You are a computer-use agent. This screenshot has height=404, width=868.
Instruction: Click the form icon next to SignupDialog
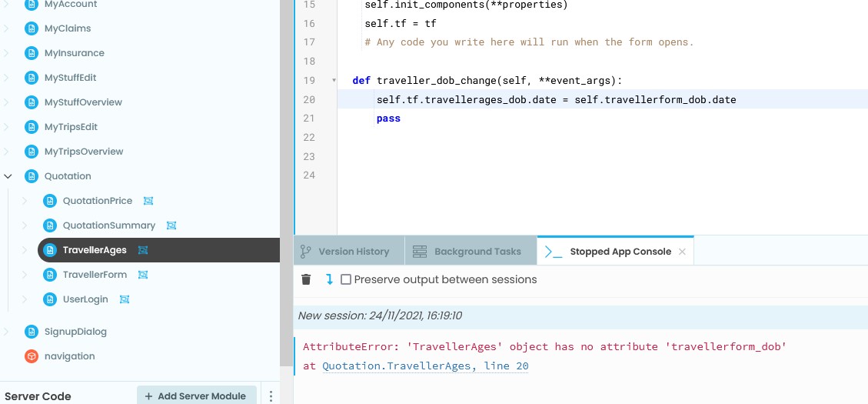coord(32,332)
